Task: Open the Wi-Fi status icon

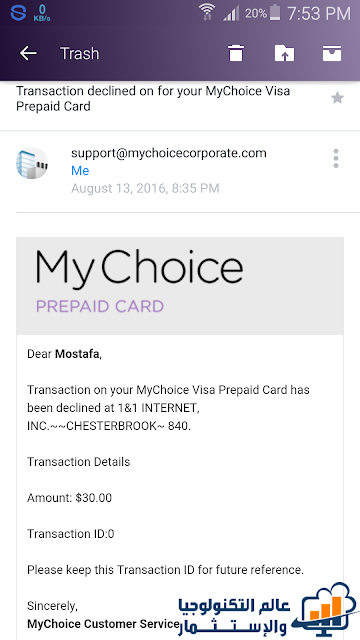Action: tap(207, 12)
